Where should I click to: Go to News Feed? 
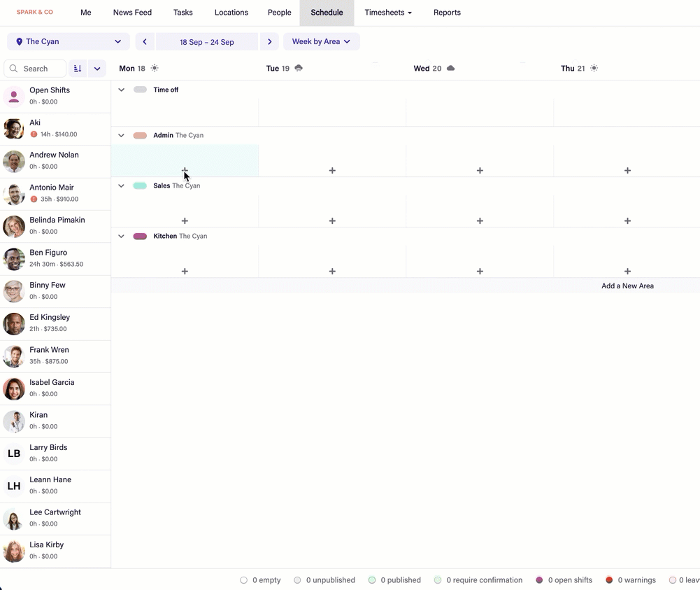pyautogui.click(x=132, y=13)
